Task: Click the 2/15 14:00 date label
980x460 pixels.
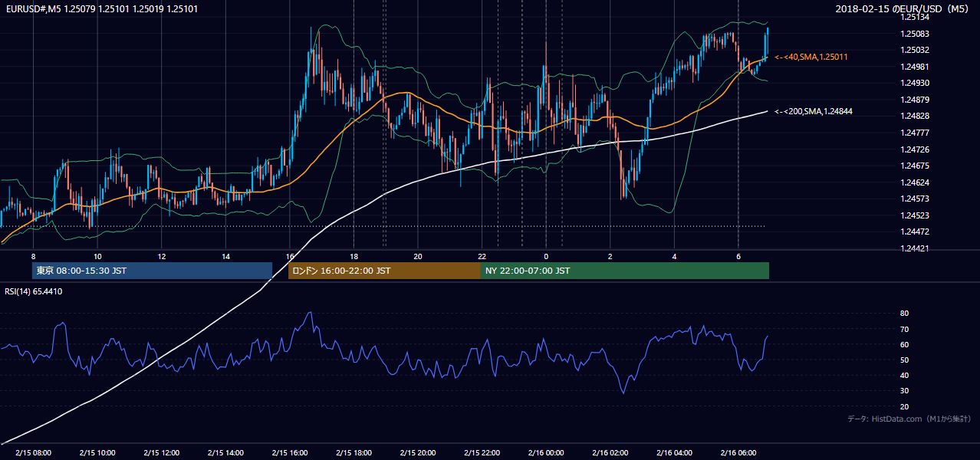Action: [225, 453]
